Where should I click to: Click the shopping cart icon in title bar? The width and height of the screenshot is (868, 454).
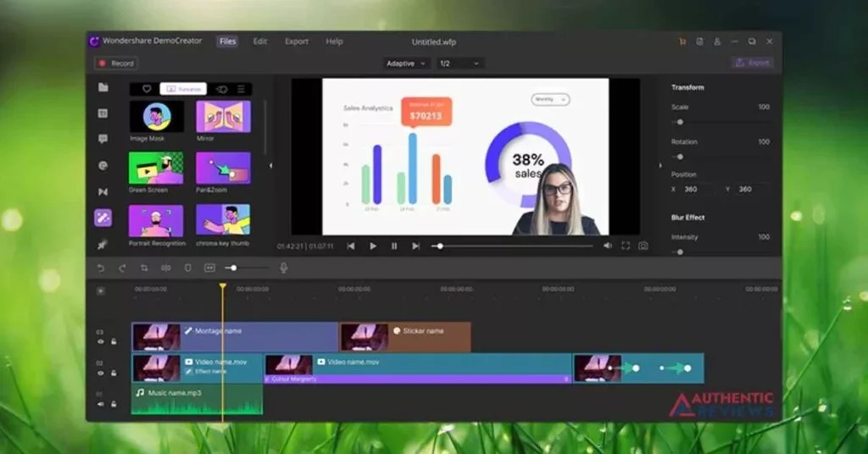682,42
